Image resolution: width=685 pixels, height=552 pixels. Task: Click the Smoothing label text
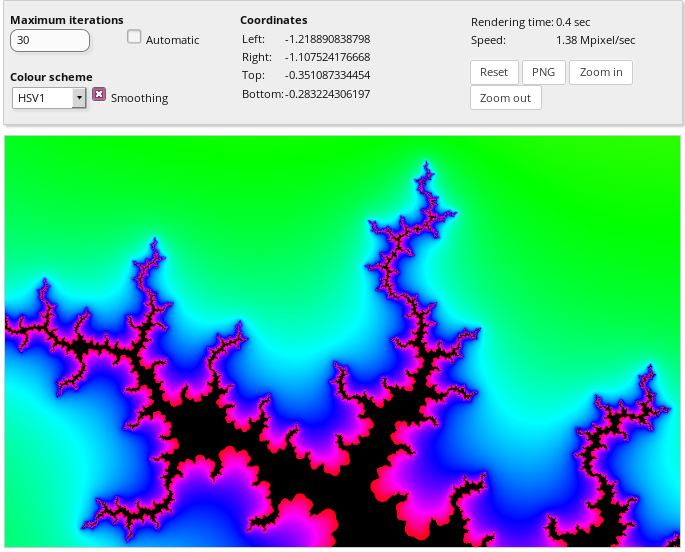coord(139,98)
